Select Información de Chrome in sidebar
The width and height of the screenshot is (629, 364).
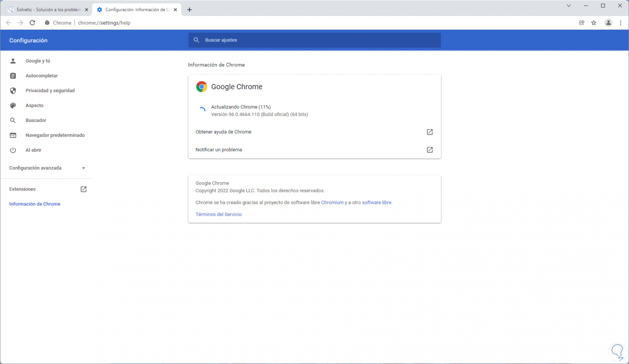click(x=35, y=204)
